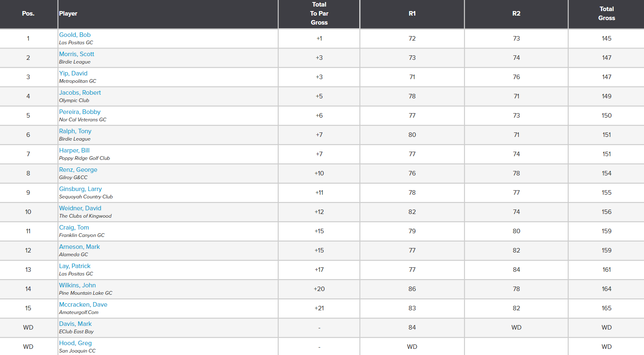Click Yip, David player name
The width and height of the screenshot is (644, 355).
tap(73, 73)
